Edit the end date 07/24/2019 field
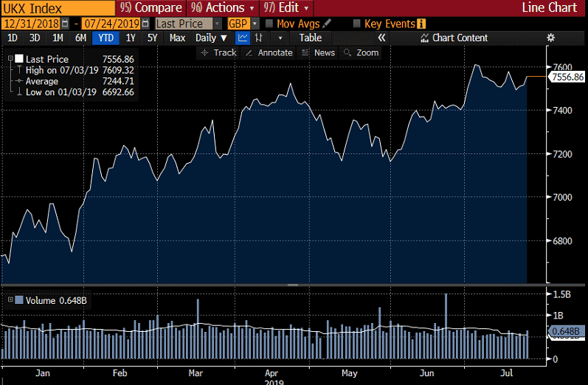 tap(111, 24)
